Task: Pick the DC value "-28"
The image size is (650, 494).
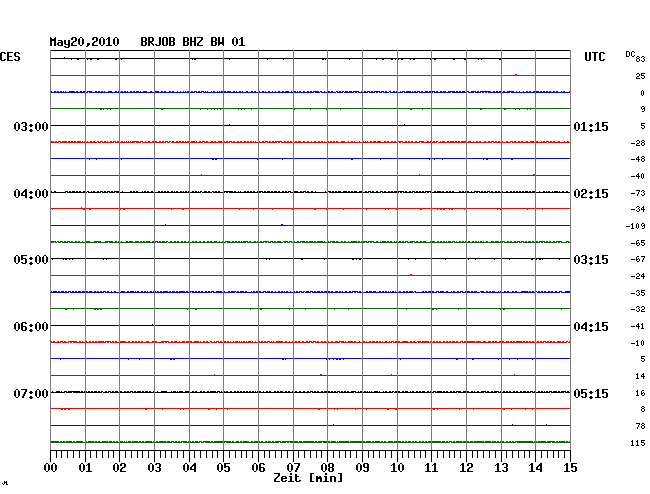Action: 638,143
